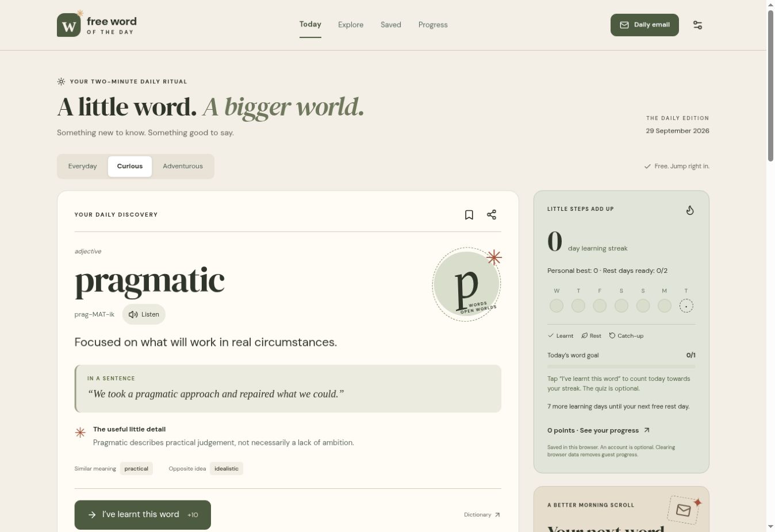Open See your progress link
This screenshot has height=532, width=775.
tap(598, 430)
